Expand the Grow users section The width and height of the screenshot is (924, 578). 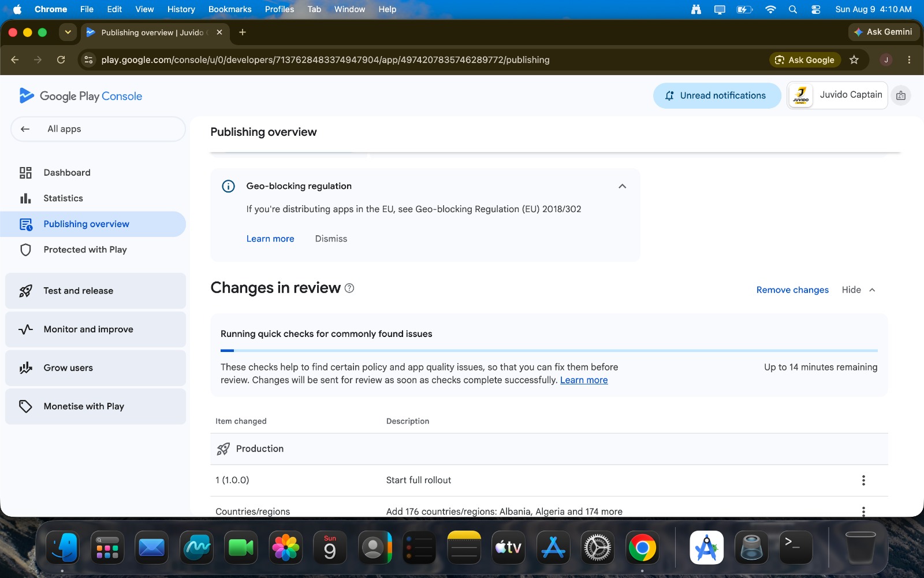[x=95, y=368]
